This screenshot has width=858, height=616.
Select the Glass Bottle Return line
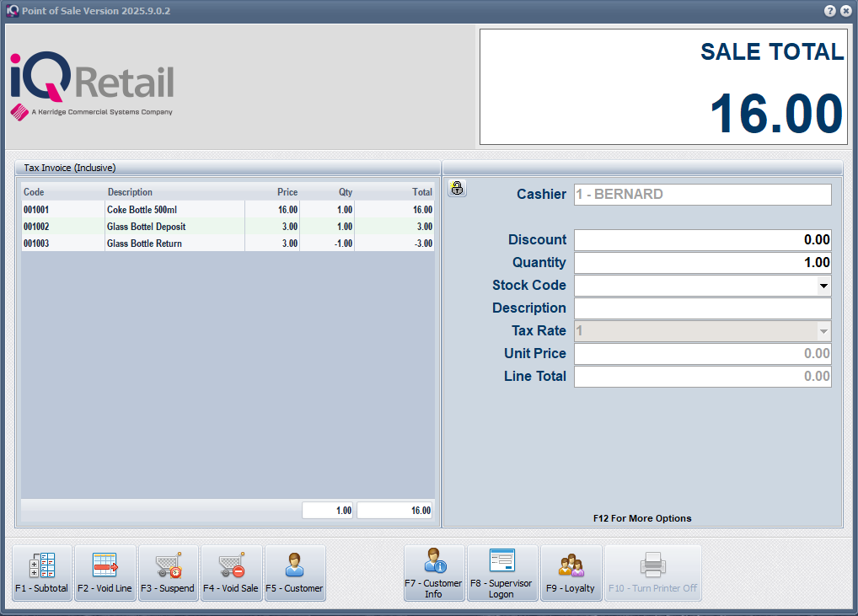pyautogui.click(x=143, y=244)
